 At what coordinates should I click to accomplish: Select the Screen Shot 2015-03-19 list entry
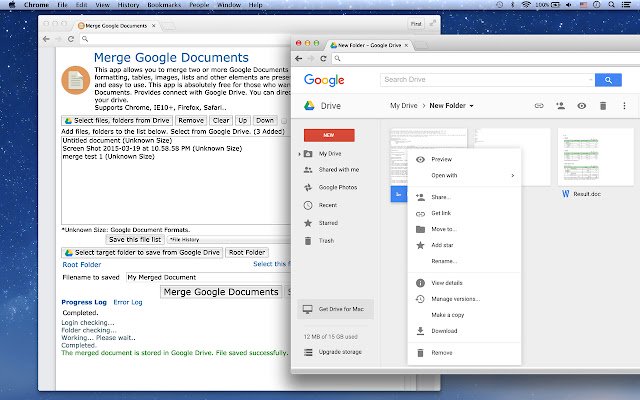[x=152, y=149]
